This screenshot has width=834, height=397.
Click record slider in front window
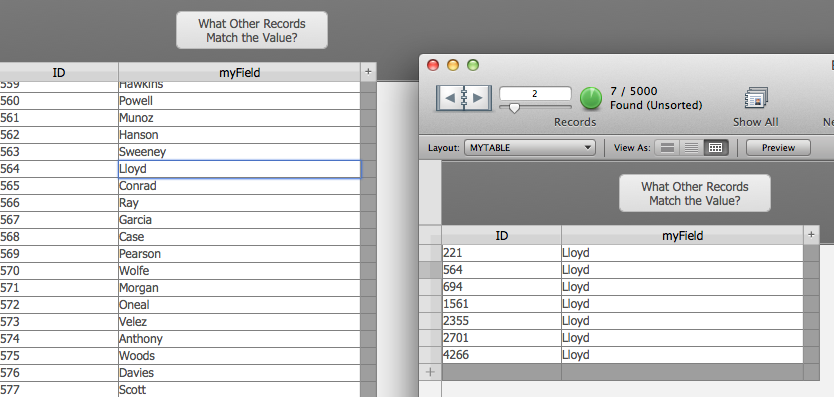514,108
